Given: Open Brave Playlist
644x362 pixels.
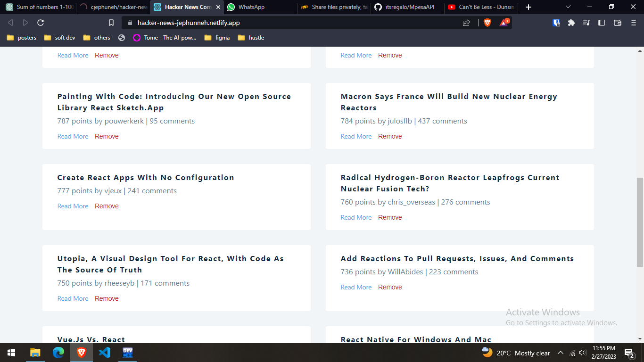Looking at the screenshot, I should point(586,22).
